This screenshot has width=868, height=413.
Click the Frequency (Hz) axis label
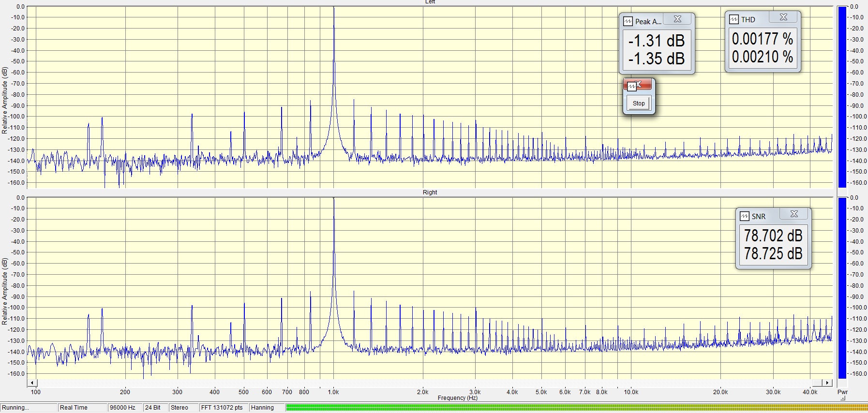(457, 398)
